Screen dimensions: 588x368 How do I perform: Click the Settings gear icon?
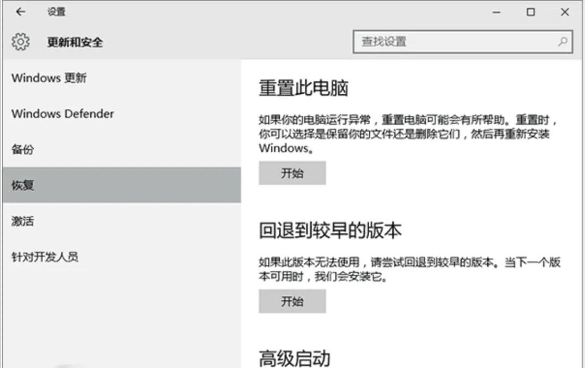(21, 41)
